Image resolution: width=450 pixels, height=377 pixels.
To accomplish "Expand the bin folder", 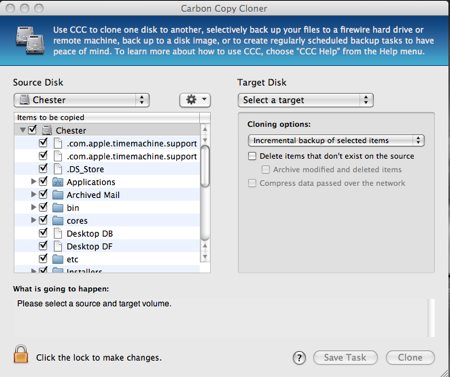I will pyautogui.click(x=33, y=207).
